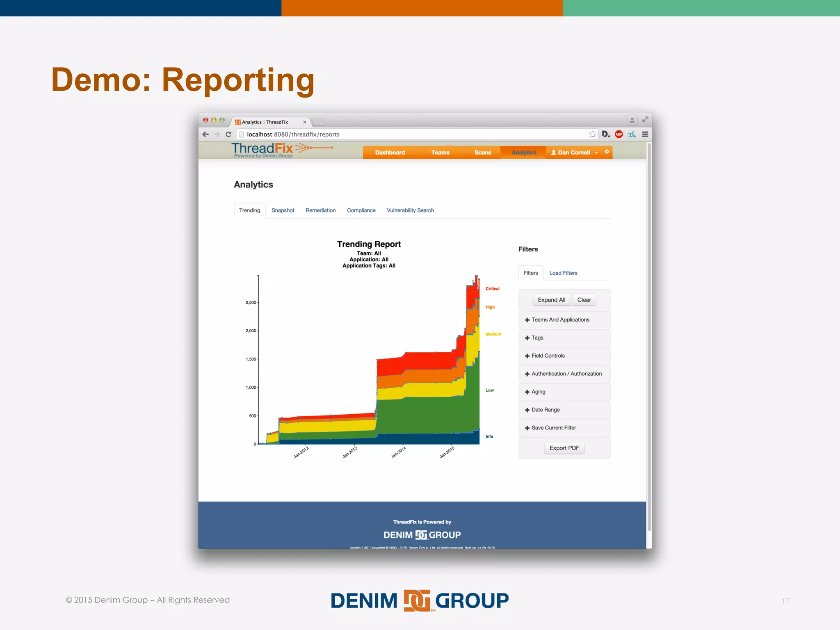This screenshot has width=840, height=630.
Task: Click the Trending Report chart title
Action: tap(369, 244)
